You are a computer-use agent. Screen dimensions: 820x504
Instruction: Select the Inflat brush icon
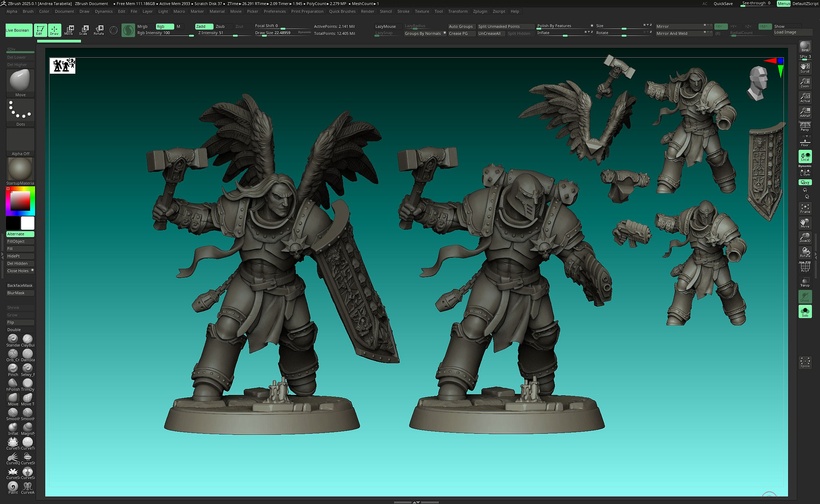tap(13, 428)
